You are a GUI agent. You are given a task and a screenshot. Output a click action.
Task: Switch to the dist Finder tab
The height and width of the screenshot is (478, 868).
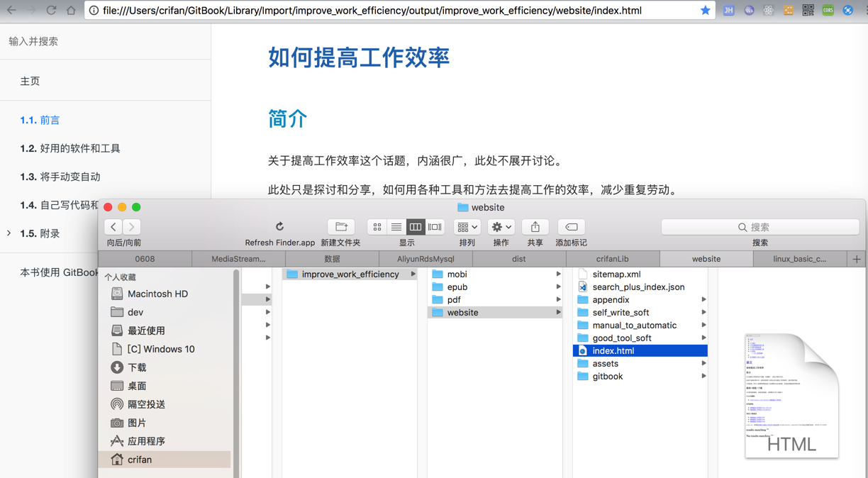point(519,259)
